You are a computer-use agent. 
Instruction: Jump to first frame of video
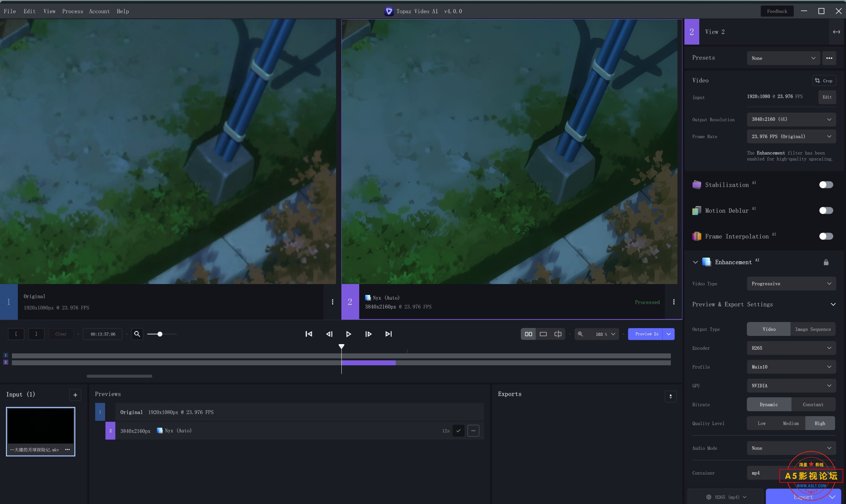(309, 334)
